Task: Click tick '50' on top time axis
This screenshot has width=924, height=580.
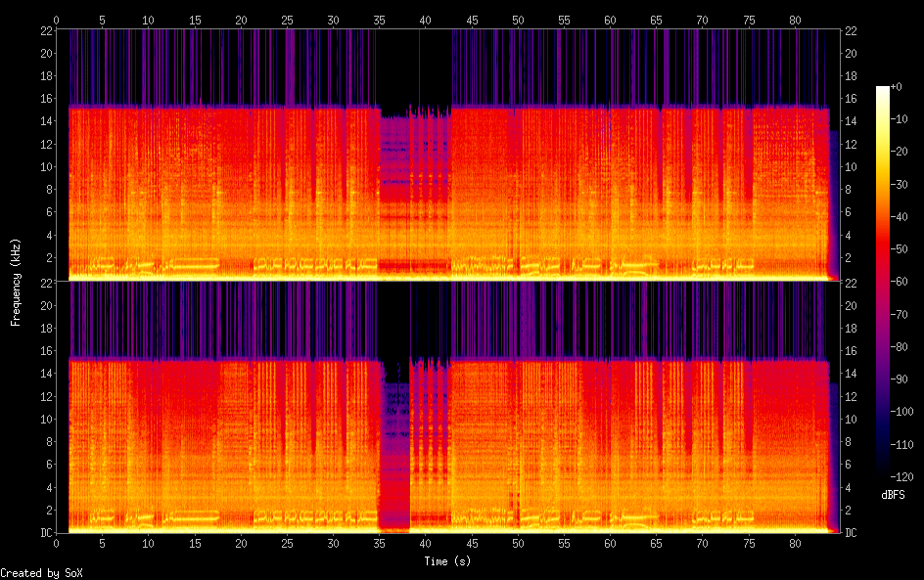Action: coord(518,20)
